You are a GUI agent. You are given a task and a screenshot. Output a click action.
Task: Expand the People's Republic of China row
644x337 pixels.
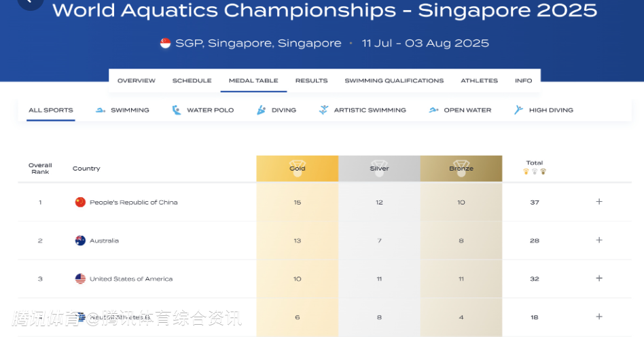[599, 202]
